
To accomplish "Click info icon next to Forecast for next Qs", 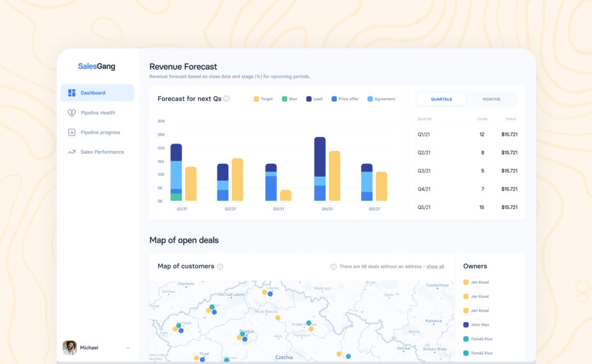I will (x=226, y=99).
